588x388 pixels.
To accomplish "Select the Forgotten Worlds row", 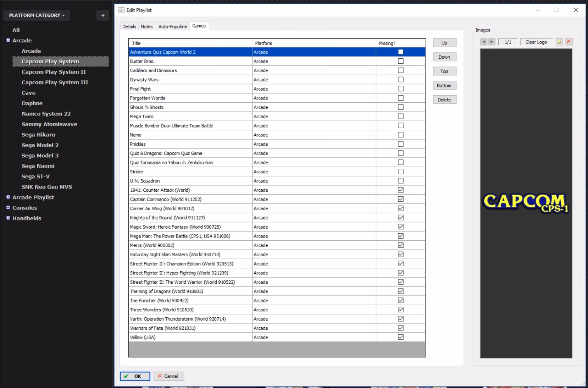I will coord(277,98).
